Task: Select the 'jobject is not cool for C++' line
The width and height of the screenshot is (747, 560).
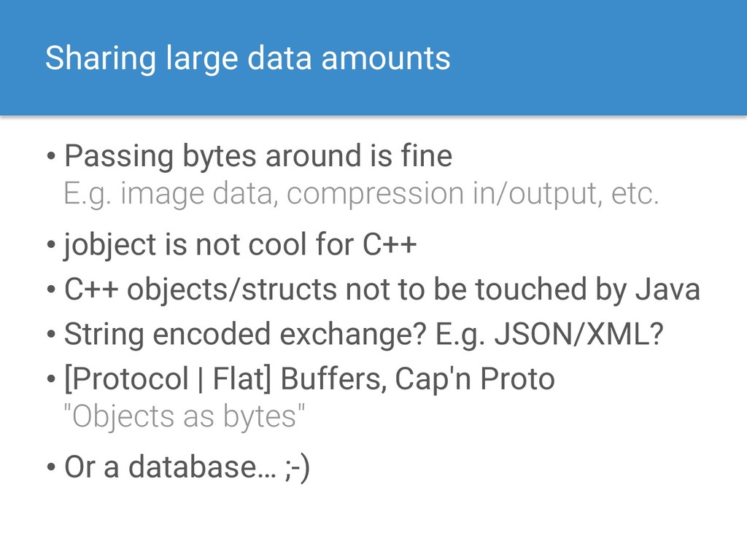Action: click(240, 246)
